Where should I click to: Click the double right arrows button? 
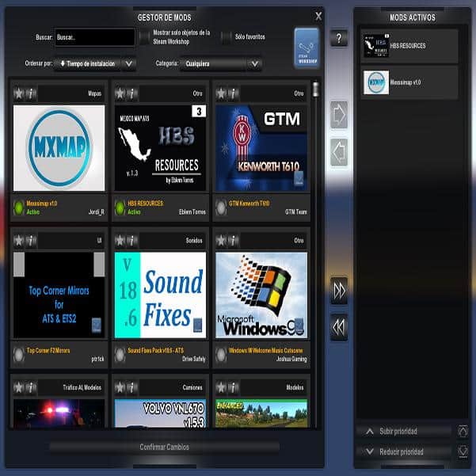tap(339, 291)
